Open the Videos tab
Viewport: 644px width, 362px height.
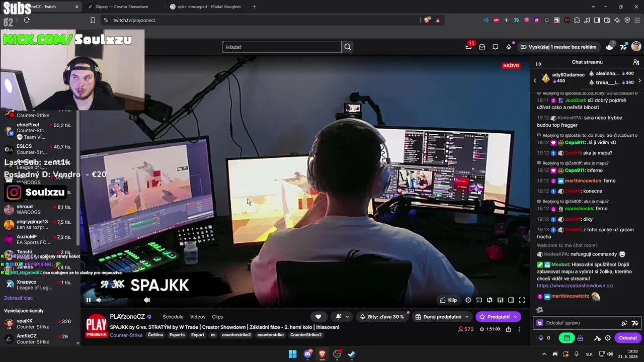click(198, 317)
